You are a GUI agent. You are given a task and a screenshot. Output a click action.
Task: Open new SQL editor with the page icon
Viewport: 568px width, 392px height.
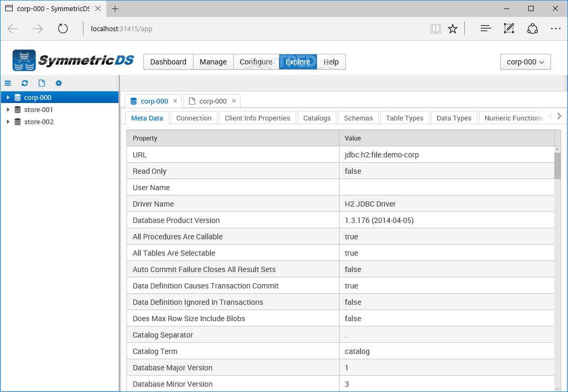[42, 83]
